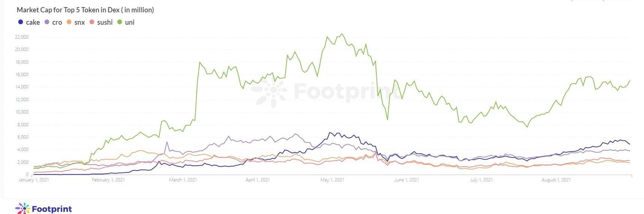
Task: Select the August 1, 2021 axis label
Action: click(556, 180)
